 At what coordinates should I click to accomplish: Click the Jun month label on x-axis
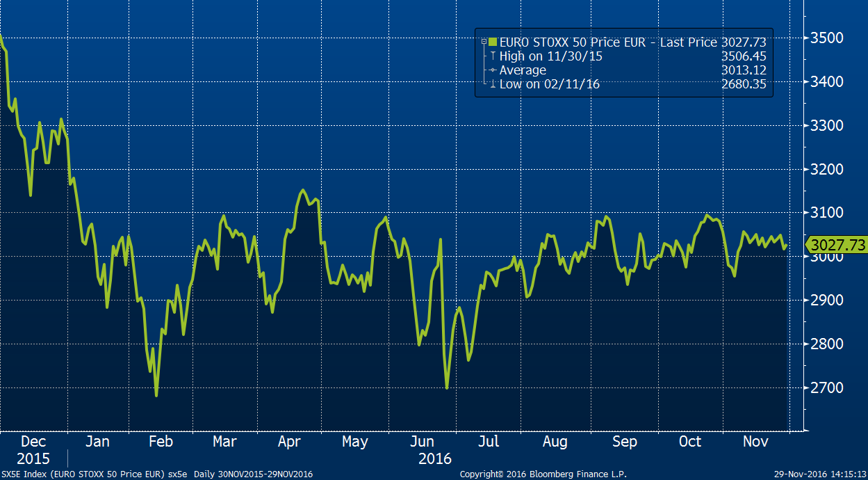click(423, 442)
